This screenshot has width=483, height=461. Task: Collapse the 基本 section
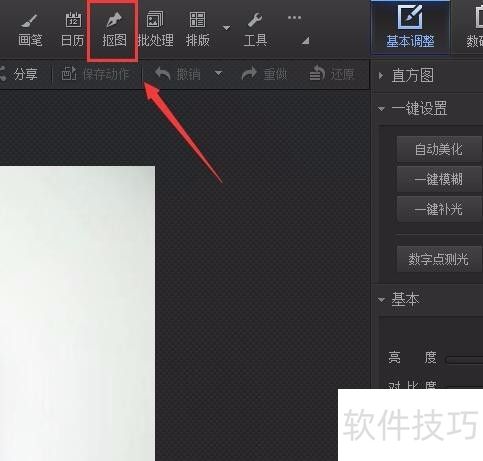coord(381,300)
